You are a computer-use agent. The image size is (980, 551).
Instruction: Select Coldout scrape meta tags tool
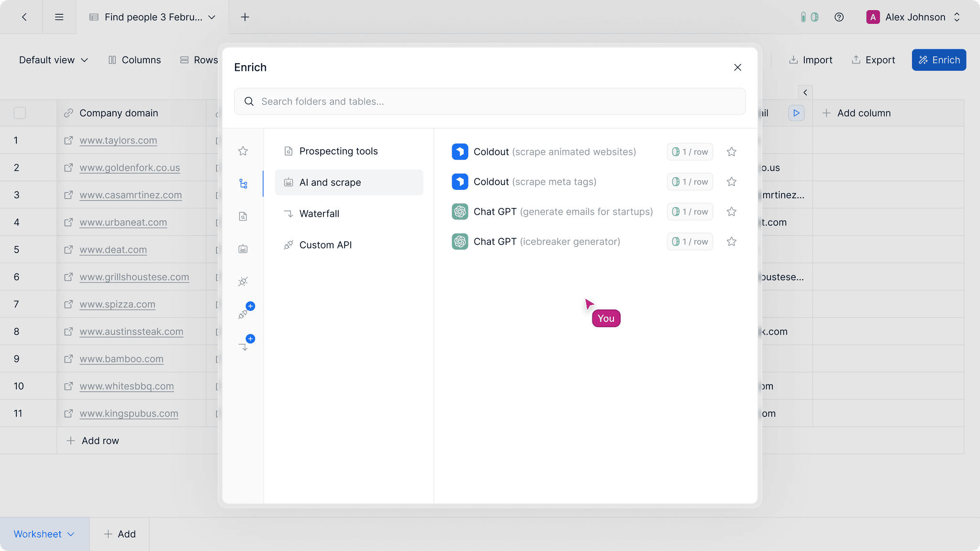(524, 182)
